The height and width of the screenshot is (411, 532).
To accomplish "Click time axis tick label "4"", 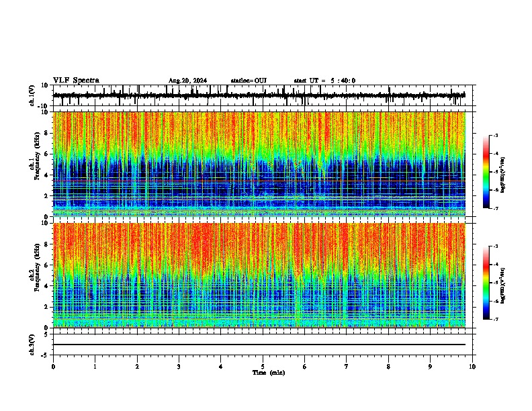I will click(221, 367).
